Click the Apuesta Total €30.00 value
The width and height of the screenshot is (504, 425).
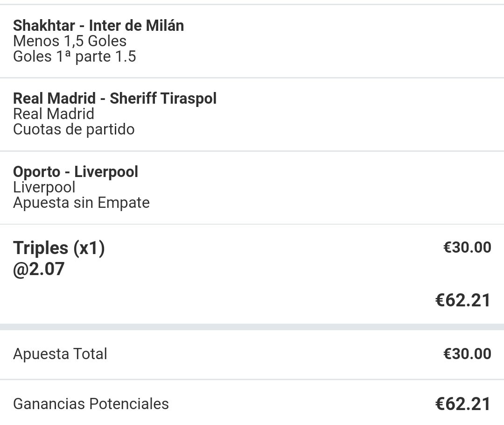point(467,354)
